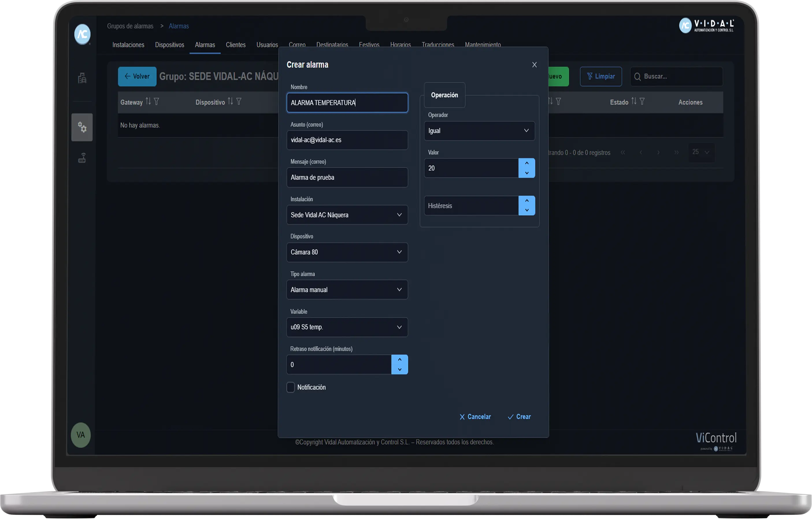
Task: Click the search magnifier in Buscar field
Action: point(638,77)
